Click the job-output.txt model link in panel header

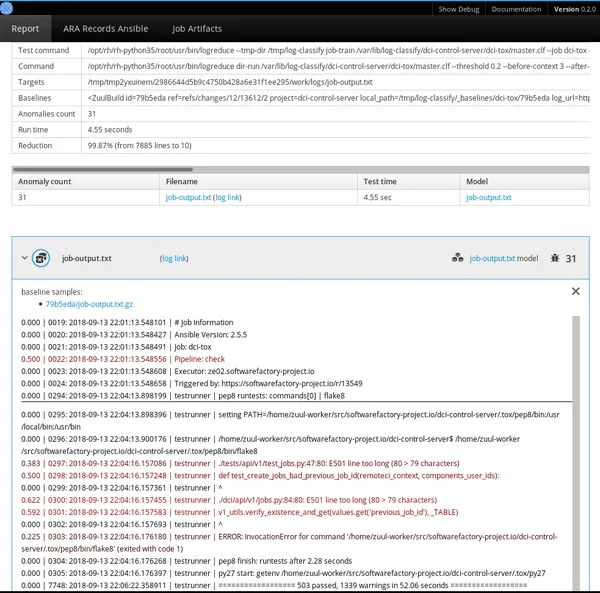pos(492,258)
